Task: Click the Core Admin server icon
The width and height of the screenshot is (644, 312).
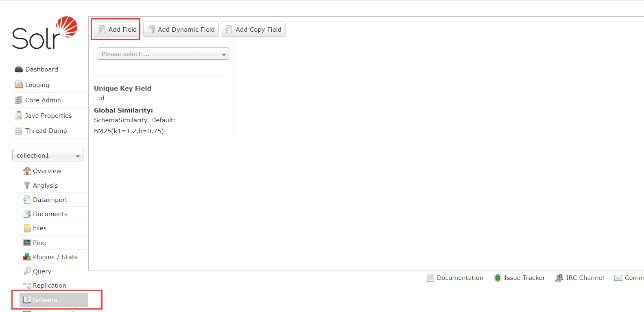Action: point(19,100)
